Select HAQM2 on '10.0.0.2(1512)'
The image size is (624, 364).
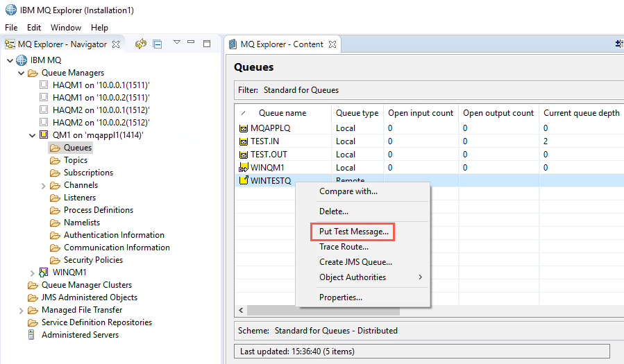click(101, 123)
